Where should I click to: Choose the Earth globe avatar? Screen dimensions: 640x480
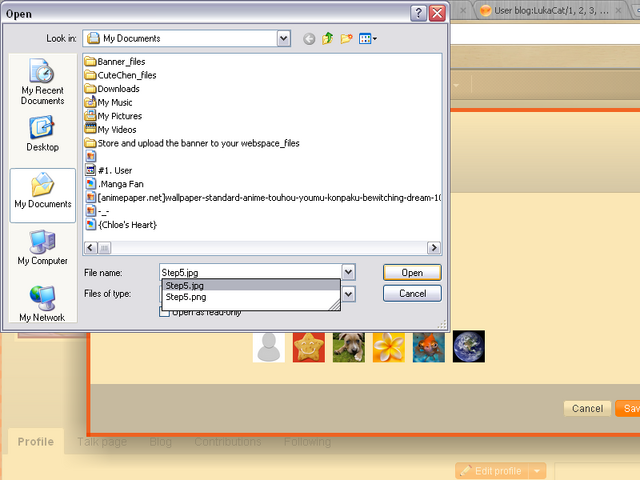point(469,347)
